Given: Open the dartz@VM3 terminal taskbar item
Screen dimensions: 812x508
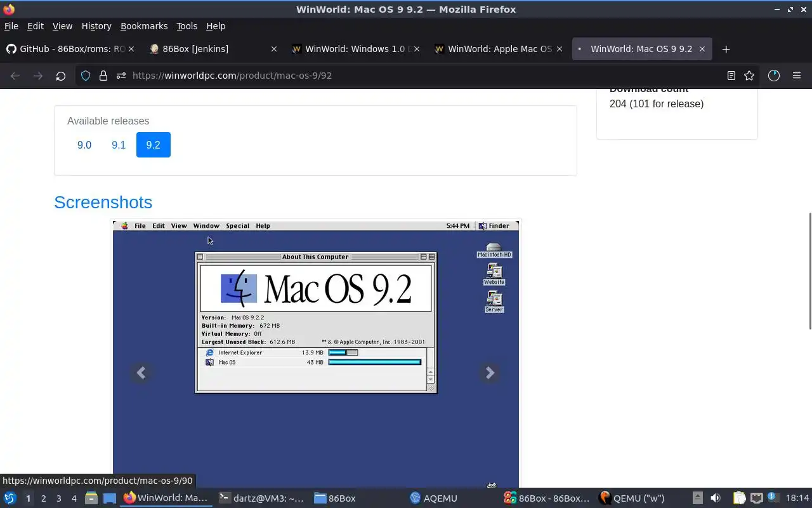Looking at the screenshot, I should click(261, 498).
